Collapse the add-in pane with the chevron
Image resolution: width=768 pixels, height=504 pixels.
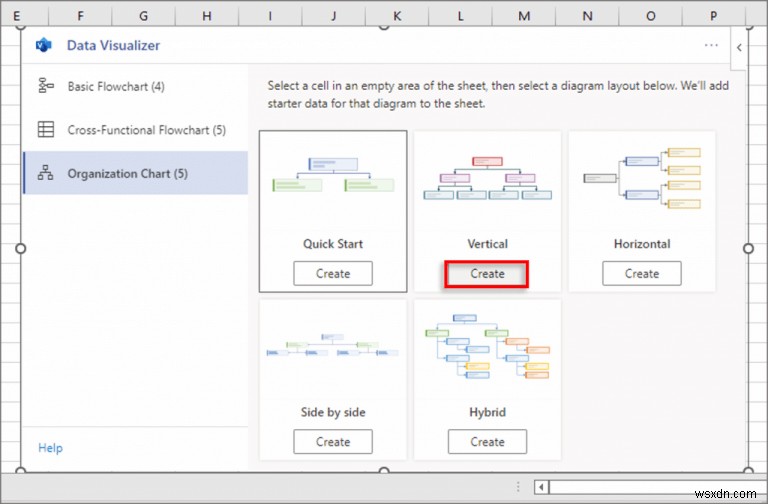pos(739,48)
